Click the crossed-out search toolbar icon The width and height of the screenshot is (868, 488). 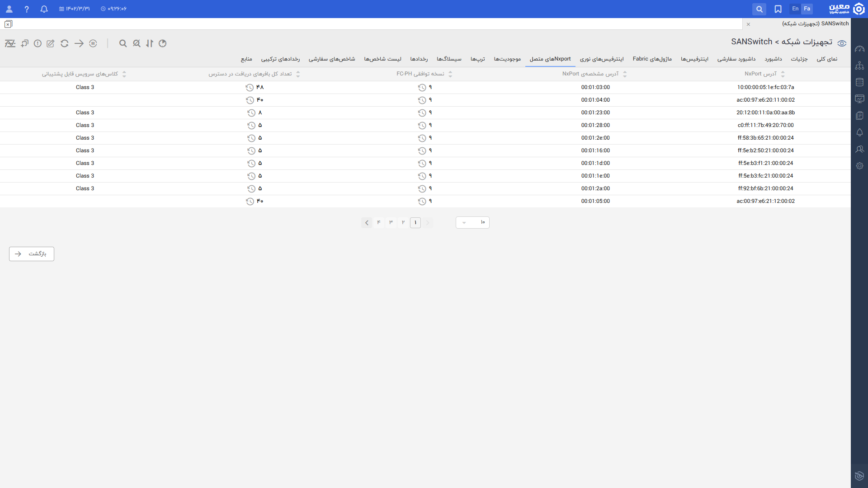click(x=137, y=43)
